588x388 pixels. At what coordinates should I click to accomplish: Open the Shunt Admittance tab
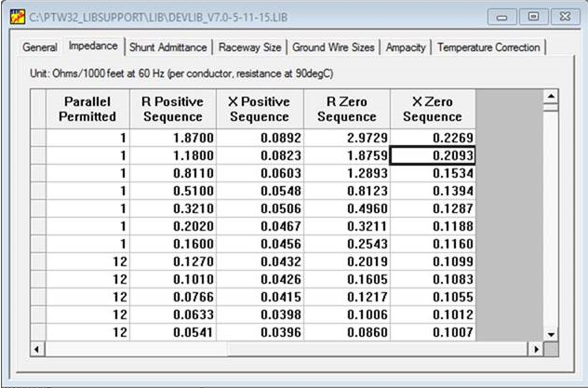169,47
